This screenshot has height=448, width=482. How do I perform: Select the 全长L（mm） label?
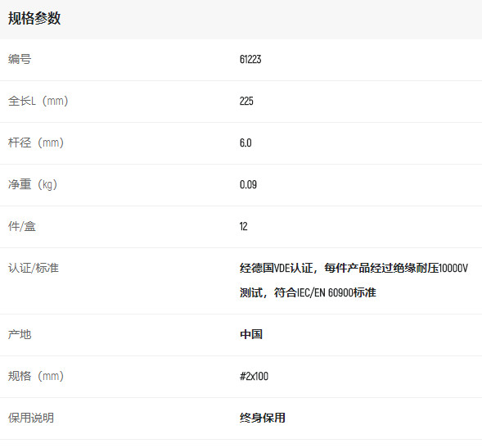point(38,101)
